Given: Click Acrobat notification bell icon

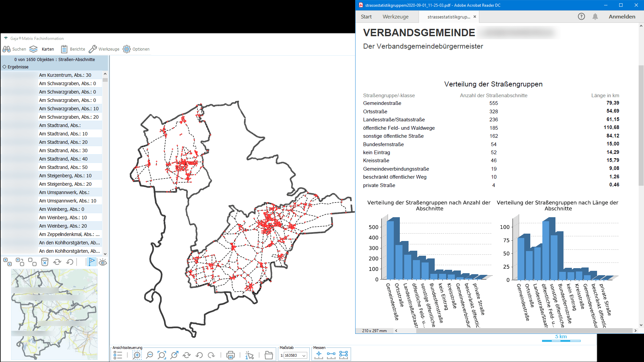Looking at the screenshot, I should (x=595, y=16).
